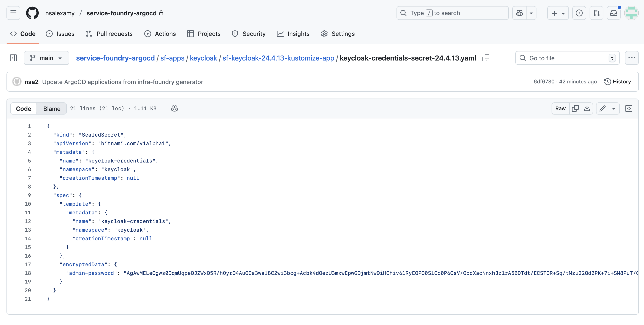Viewport: 644px width, 325px height.
Task: Select the Blame view toggle
Action: tap(52, 108)
